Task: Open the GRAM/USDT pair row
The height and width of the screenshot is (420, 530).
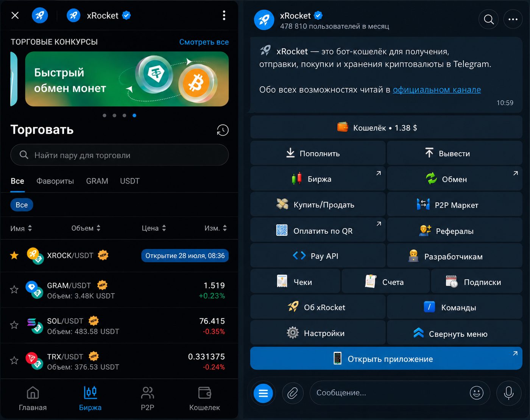Action: (119, 290)
